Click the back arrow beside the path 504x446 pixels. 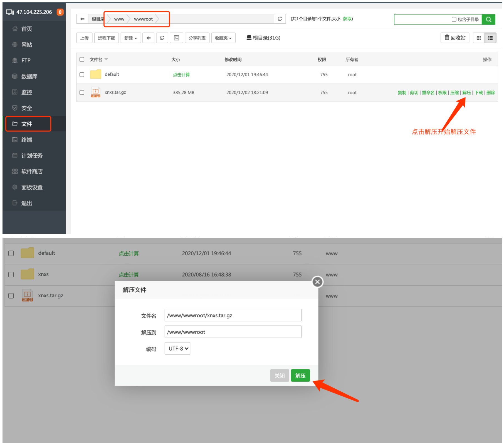point(82,19)
